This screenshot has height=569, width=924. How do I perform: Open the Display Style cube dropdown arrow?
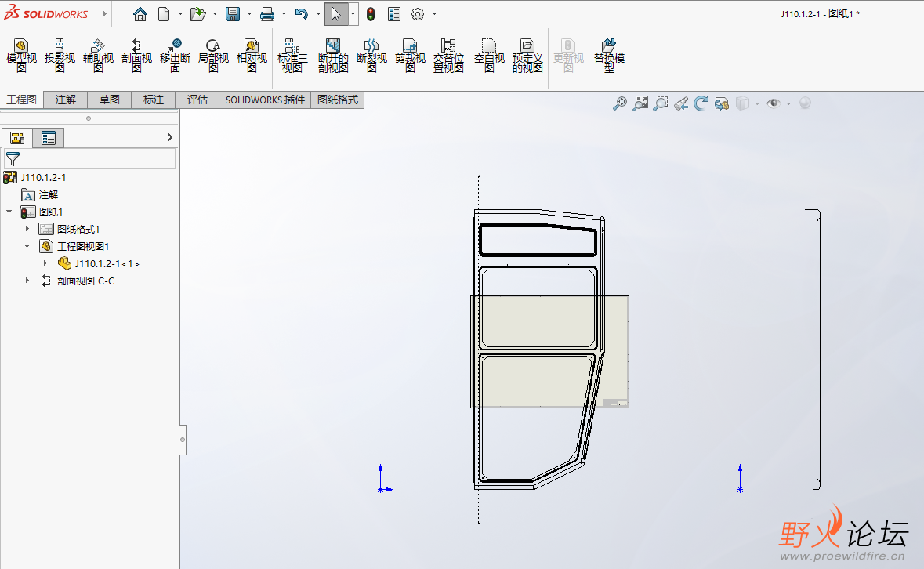tap(757, 103)
